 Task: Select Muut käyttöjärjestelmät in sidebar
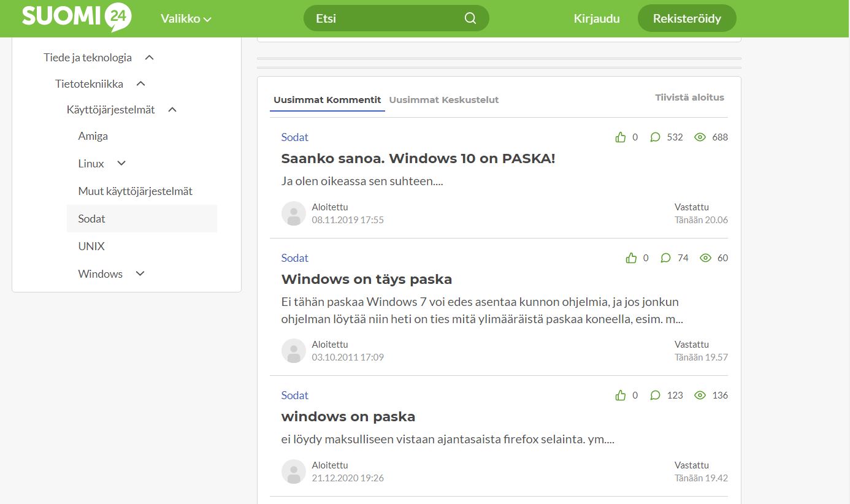point(136,191)
